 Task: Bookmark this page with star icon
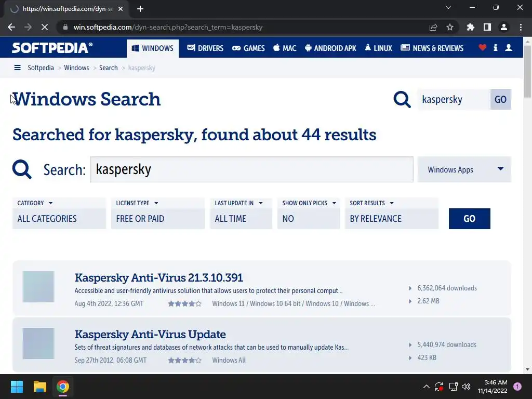pos(450,27)
